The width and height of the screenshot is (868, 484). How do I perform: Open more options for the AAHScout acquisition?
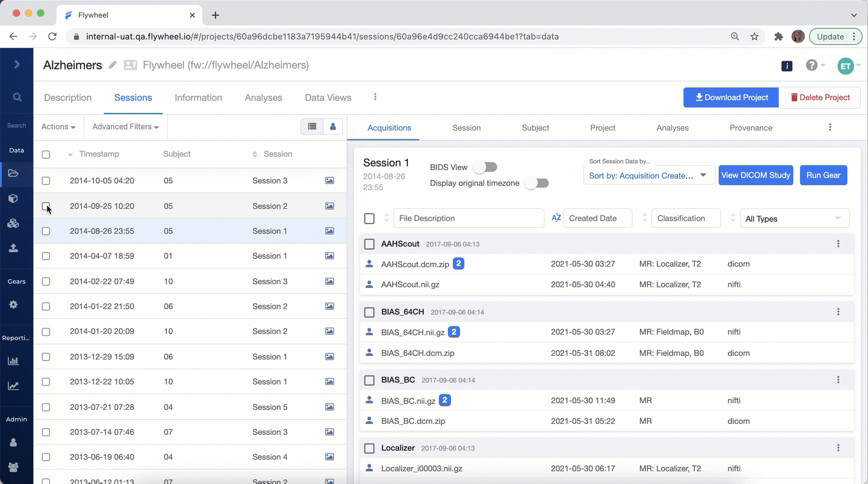click(x=838, y=244)
